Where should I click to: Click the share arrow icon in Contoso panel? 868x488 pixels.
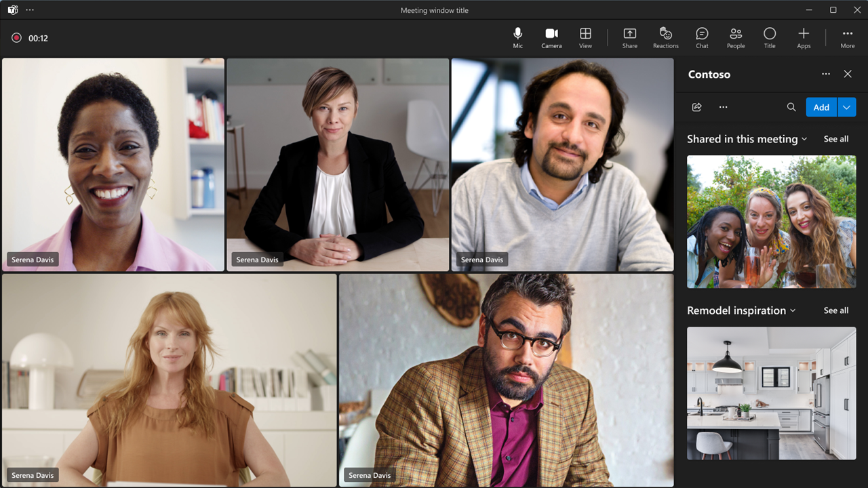point(696,107)
